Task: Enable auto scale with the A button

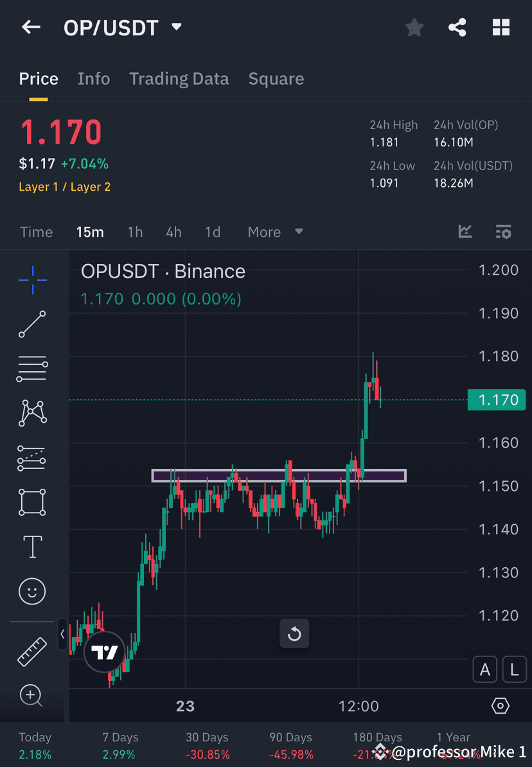Action: 485,669
